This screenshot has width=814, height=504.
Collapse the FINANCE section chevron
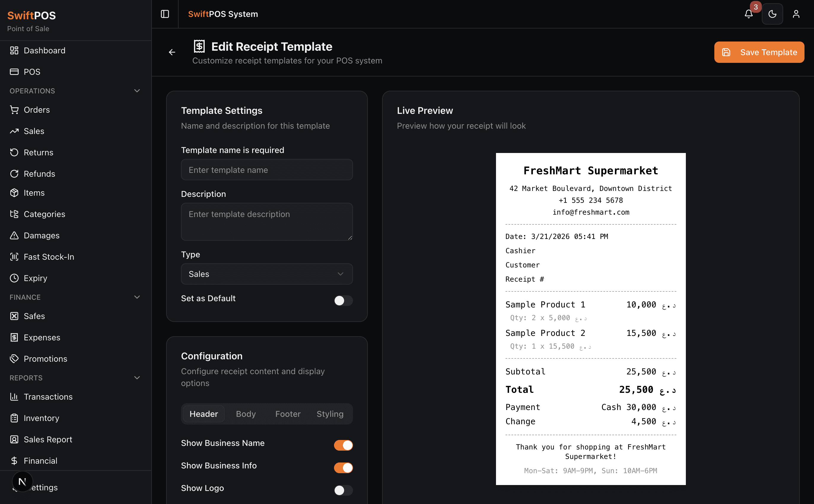click(x=137, y=297)
